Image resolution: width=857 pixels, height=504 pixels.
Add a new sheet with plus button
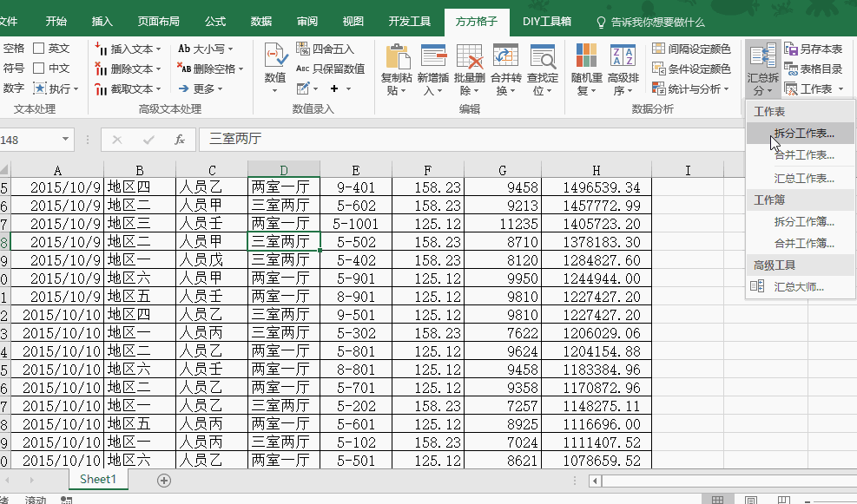point(164,480)
